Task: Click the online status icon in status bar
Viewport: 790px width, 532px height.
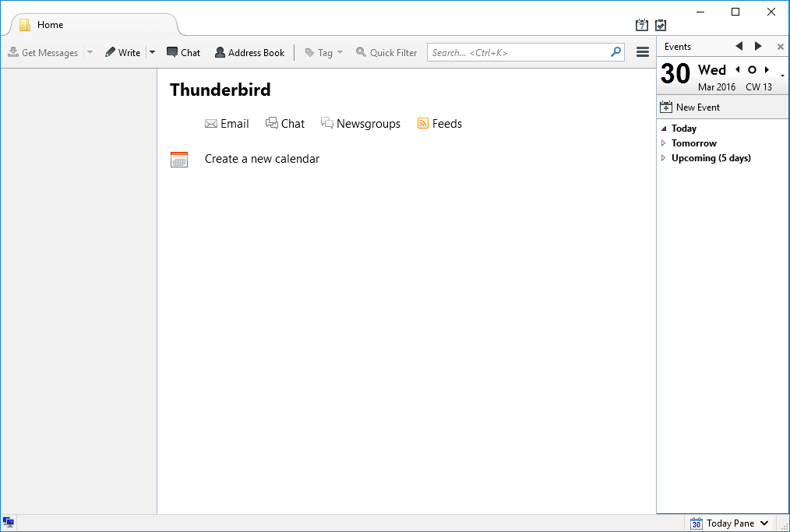Action: [x=8, y=522]
